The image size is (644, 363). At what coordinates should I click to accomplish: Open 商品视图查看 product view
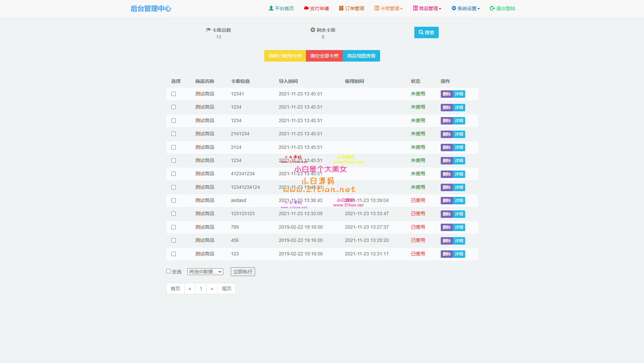click(x=361, y=56)
